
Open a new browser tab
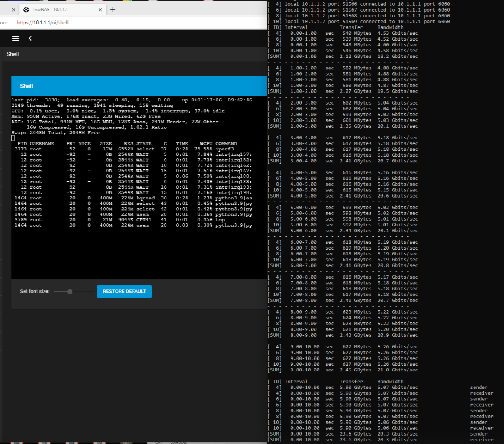click(113, 10)
